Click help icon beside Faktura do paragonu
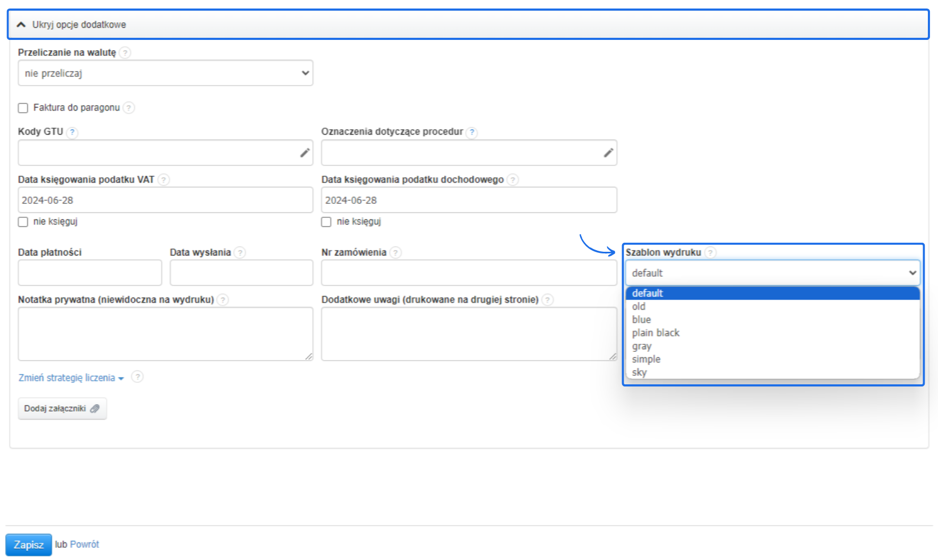The image size is (938, 560). (x=129, y=108)
